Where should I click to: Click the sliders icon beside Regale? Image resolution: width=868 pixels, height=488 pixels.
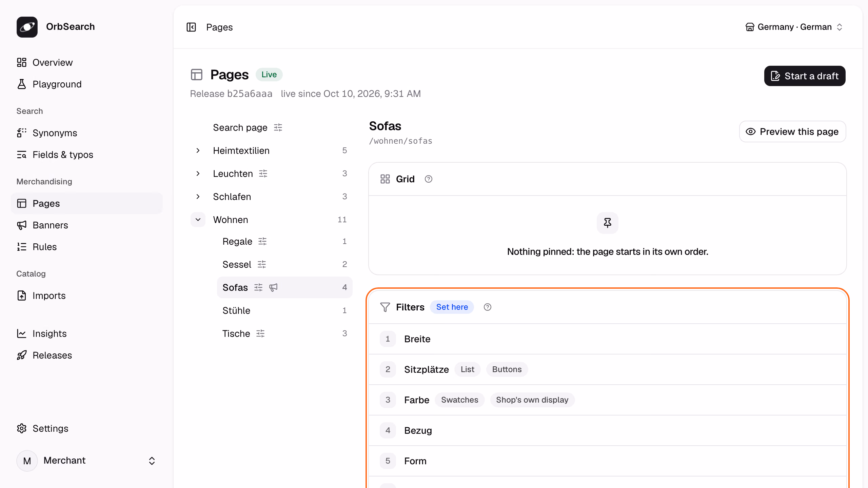point(262,241)
